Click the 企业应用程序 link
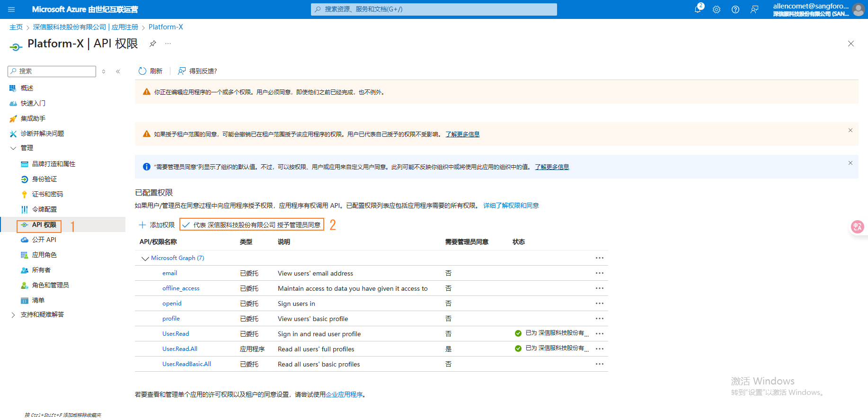This screenshot has height=420, width=868. point(344,394)
